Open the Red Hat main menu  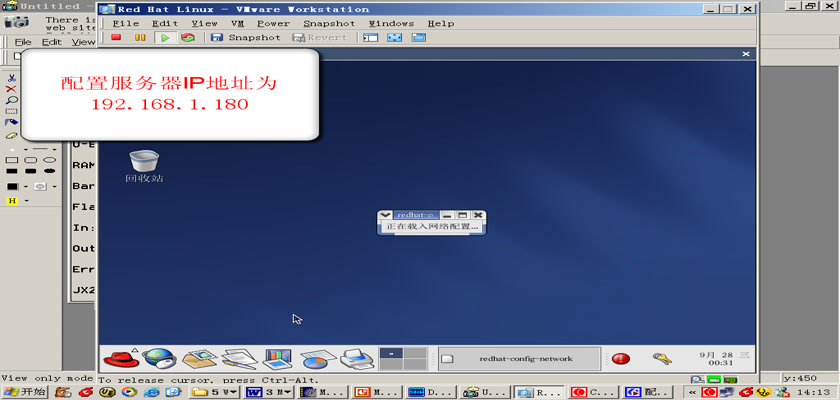click(x=121, y=358)
